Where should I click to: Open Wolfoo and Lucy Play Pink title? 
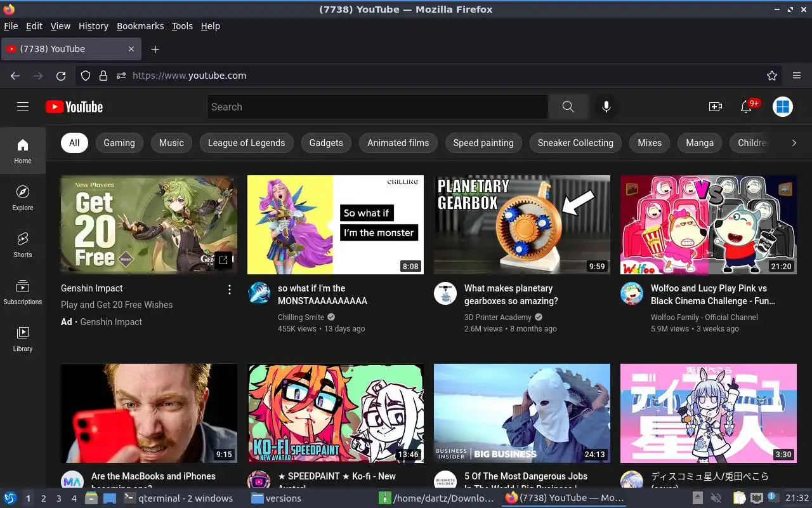click(713, 295)
